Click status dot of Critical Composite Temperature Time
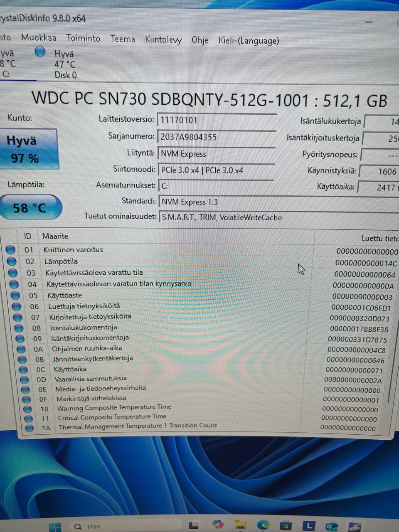The width and height of the screenshot is (399, 532). (x=28, y=419)
